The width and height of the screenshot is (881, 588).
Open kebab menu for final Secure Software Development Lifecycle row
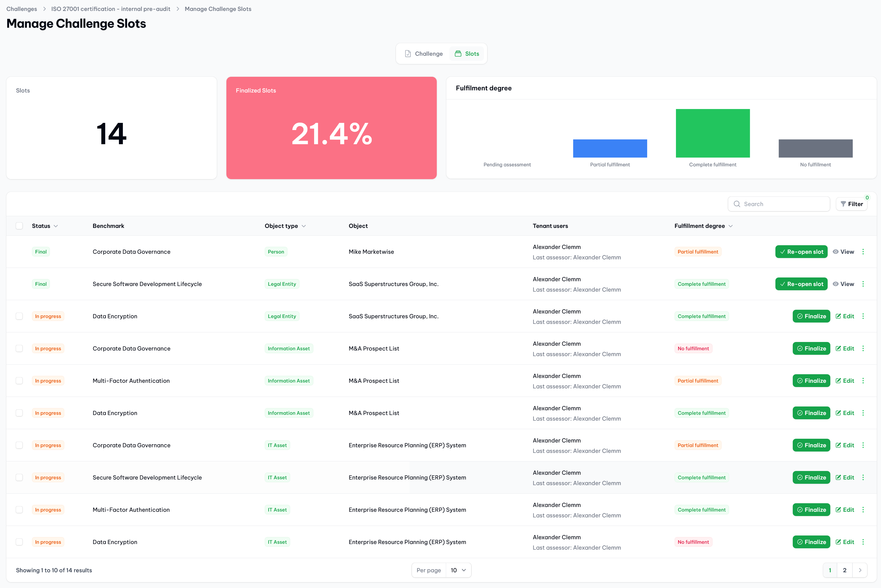pyautogui.click(x=863, y=284)
